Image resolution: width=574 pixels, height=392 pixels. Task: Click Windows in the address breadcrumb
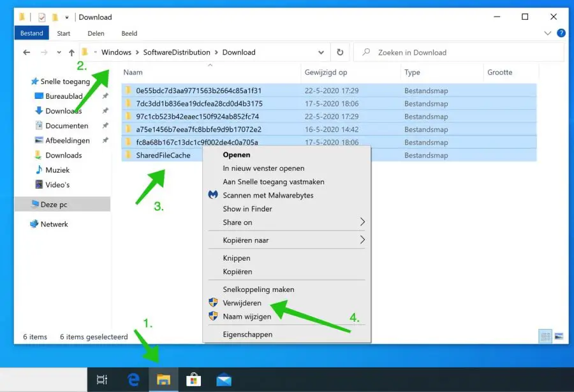(116, 52)
